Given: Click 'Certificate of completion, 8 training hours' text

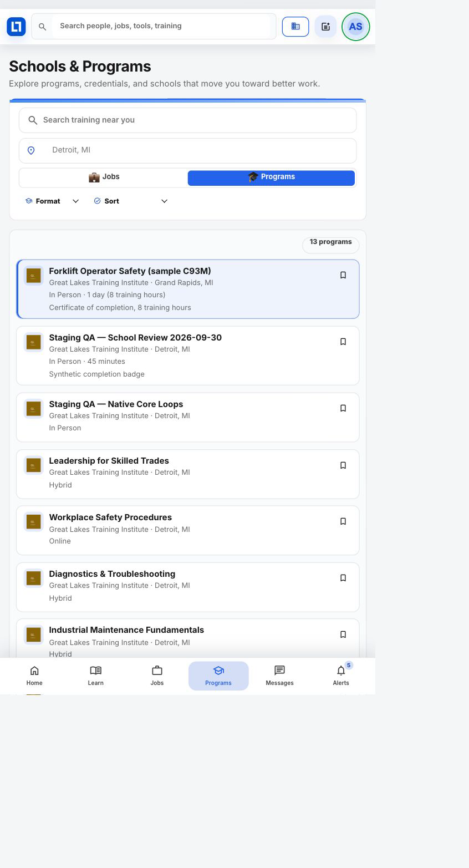Looking at the screenshot, I should point(120,308).
